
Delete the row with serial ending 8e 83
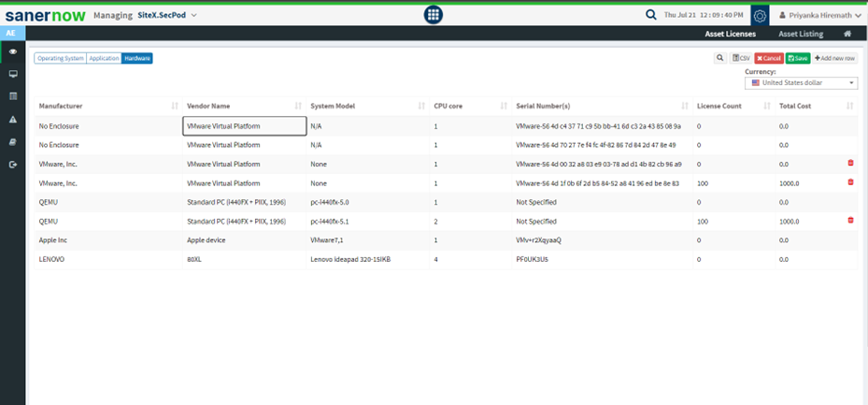coord(850,181)
